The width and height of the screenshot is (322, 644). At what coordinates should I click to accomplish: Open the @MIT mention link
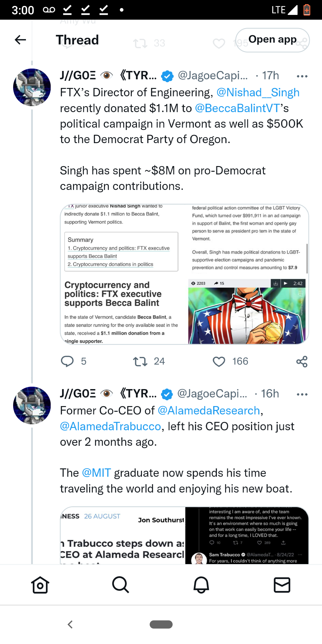(96, 473)
